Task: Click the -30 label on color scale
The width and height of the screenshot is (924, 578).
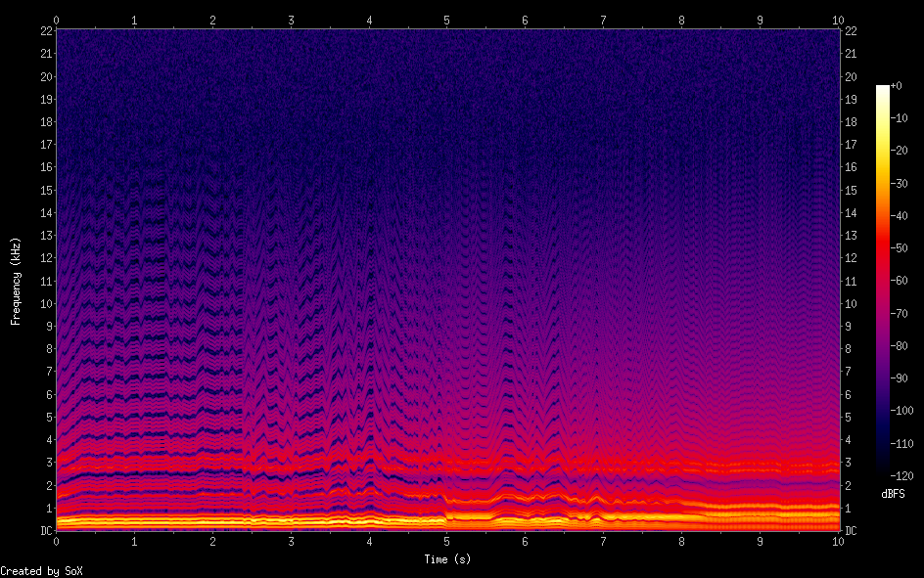Action: coord(900,184)
